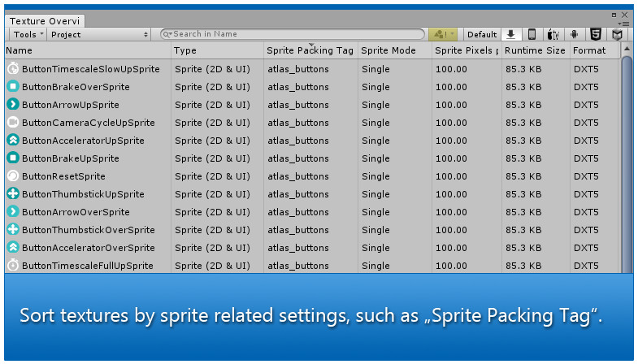638x364 pixels.
Task: Open the Project scope dropdown
Action: point(99,34)
